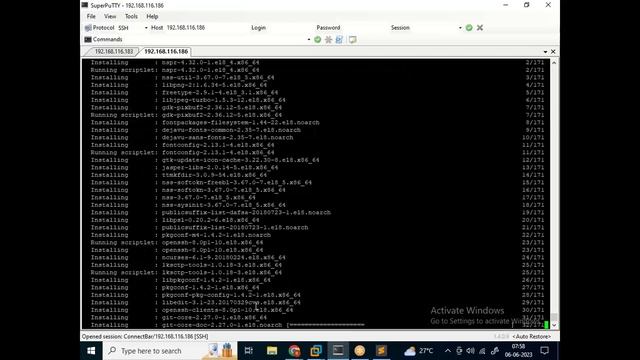The height and width of the screenshot is (360, 640).
Task: Open Sublime Text from the taskbar
Action: click(381, 351)
